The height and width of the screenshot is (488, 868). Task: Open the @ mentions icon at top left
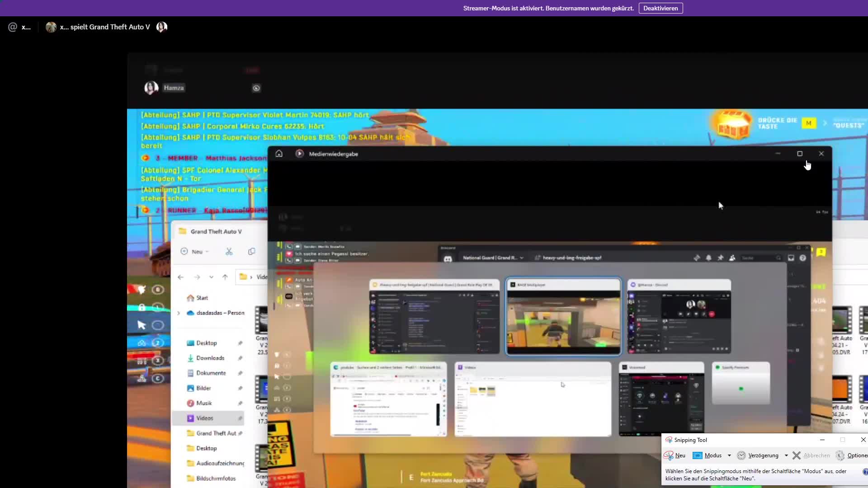click(x=13, y=27)
